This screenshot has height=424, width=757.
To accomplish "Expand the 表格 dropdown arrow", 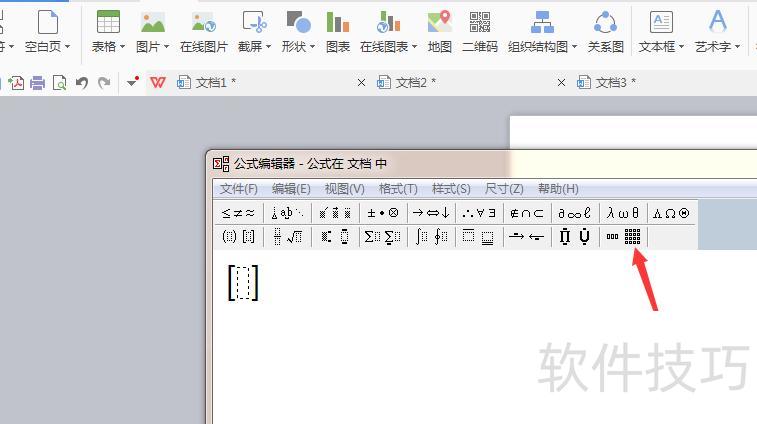I will [123, 47].
